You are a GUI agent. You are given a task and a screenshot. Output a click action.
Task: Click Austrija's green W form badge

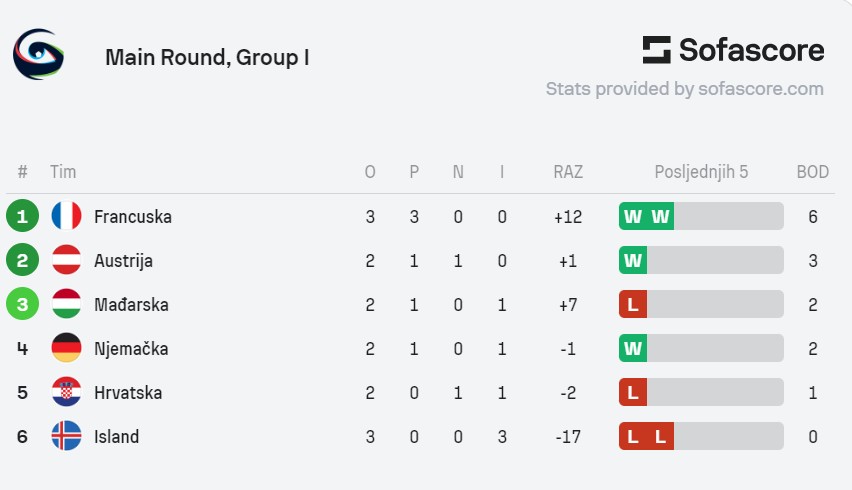click(633, 260)
